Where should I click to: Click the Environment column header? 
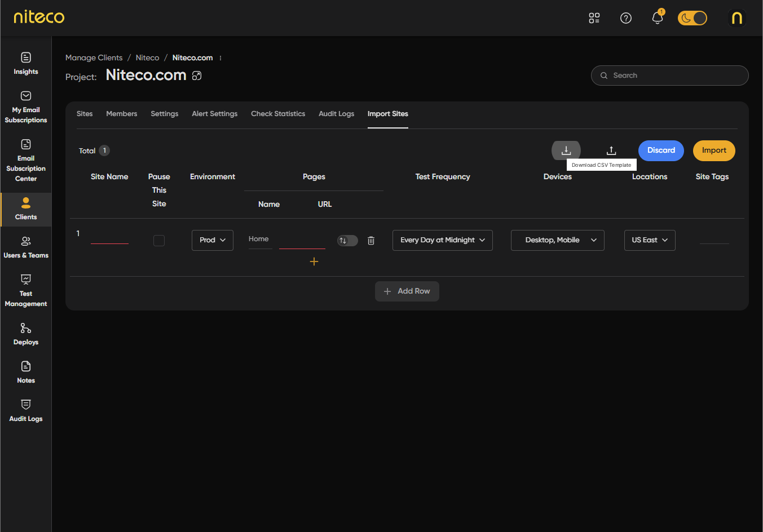[x=213, y=177]
